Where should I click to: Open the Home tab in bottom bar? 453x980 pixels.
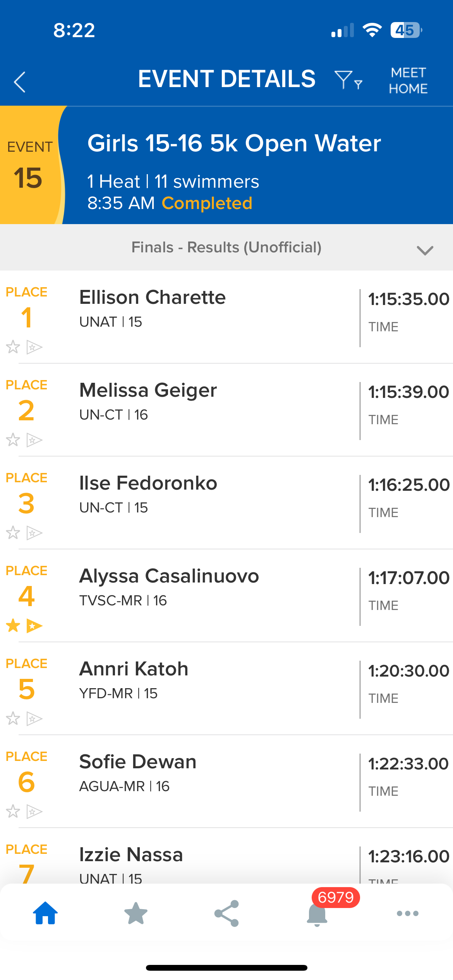coord(45,913)
